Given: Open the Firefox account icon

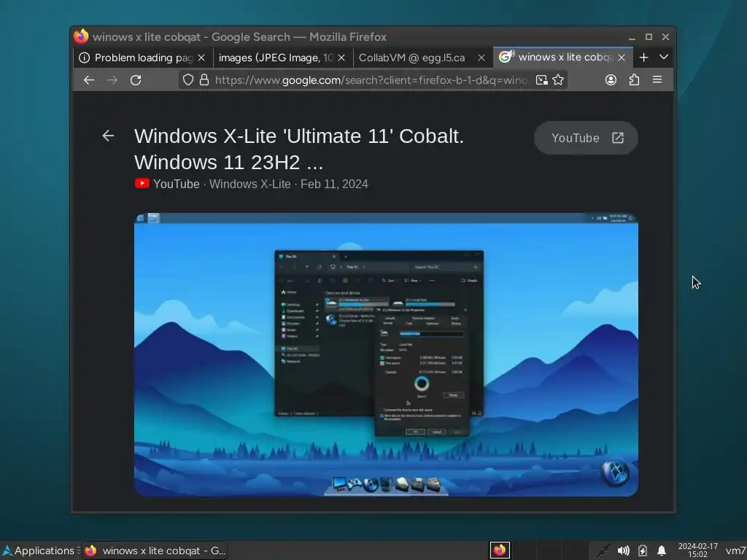Looking at the screenshot, I should coord(611,79).
